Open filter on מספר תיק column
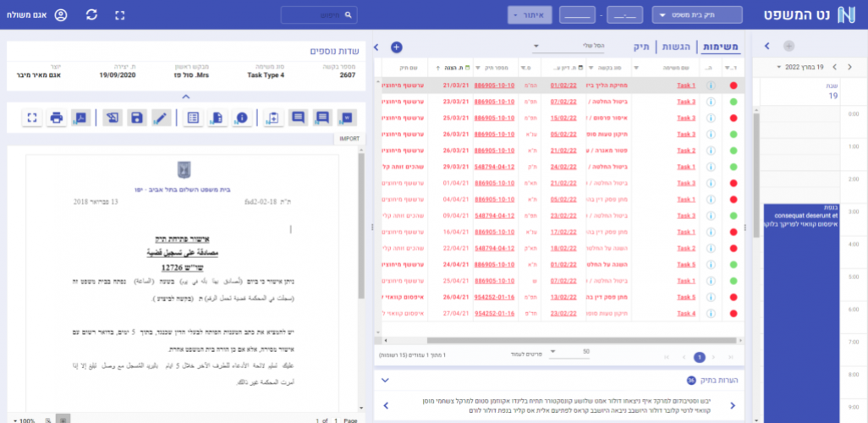This screenshot has height=423, width=868. point(478,68)
